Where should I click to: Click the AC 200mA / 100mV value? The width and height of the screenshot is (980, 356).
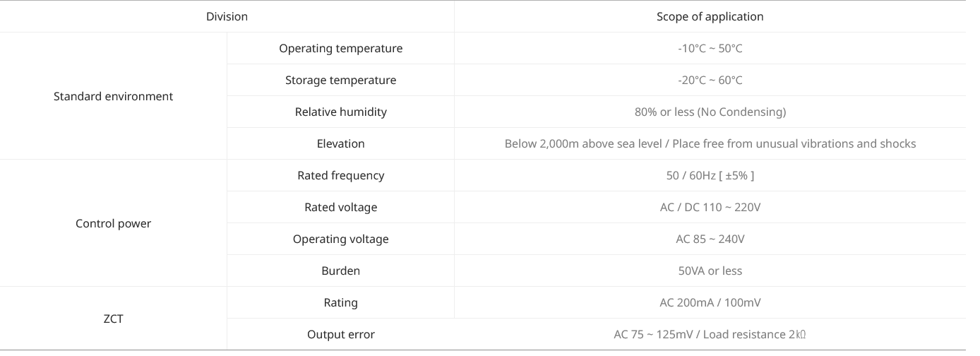710,302
